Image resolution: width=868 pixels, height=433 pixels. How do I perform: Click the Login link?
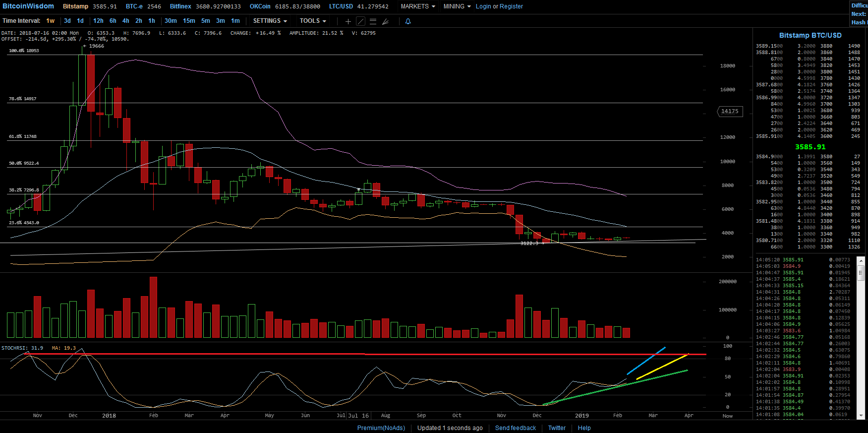point(483,6)
